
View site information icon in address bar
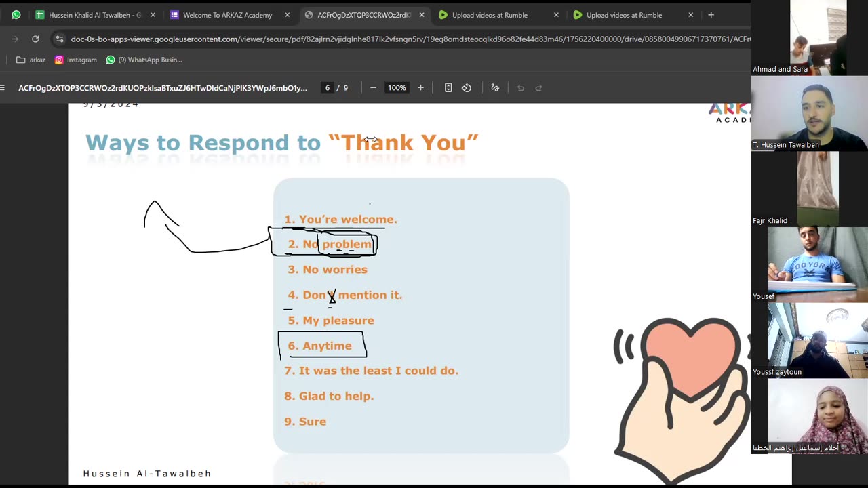[60, 39]
